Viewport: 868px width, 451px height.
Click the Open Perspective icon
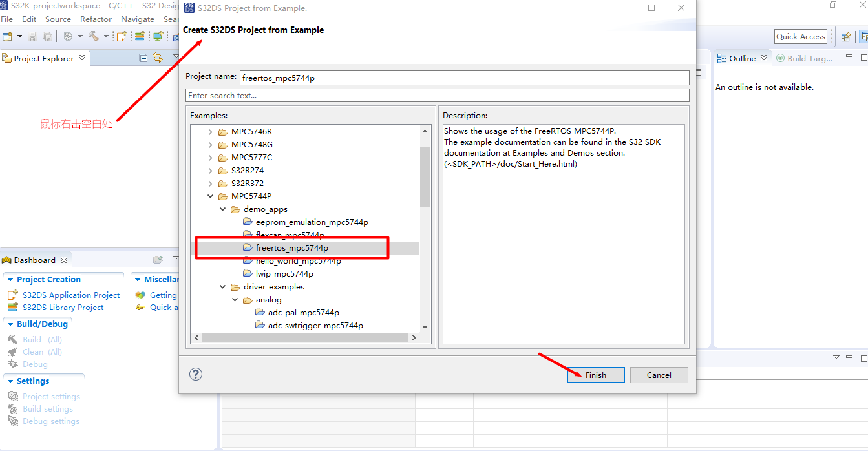[x=845, y=37]
